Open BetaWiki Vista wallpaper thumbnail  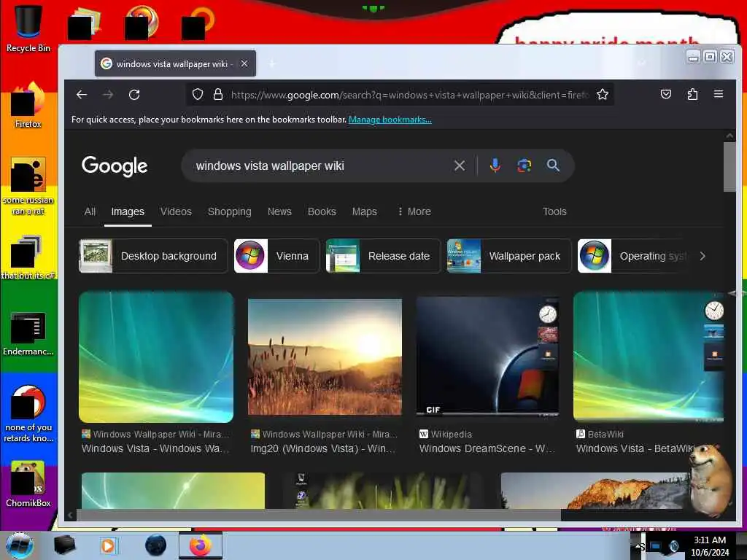pyautogui.click(x=649, y=357)
